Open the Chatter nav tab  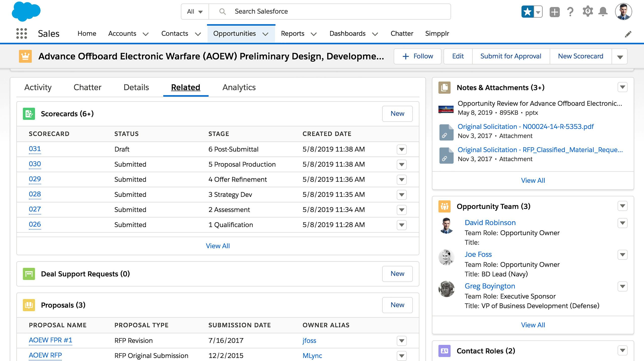click(402, 33)
